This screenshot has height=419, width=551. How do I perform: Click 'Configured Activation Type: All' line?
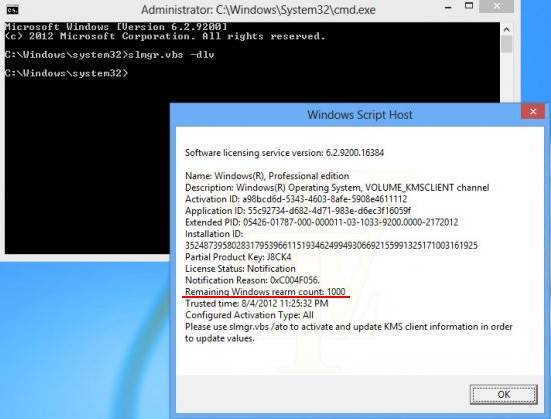pyautogui.click(x=249, y=315)
